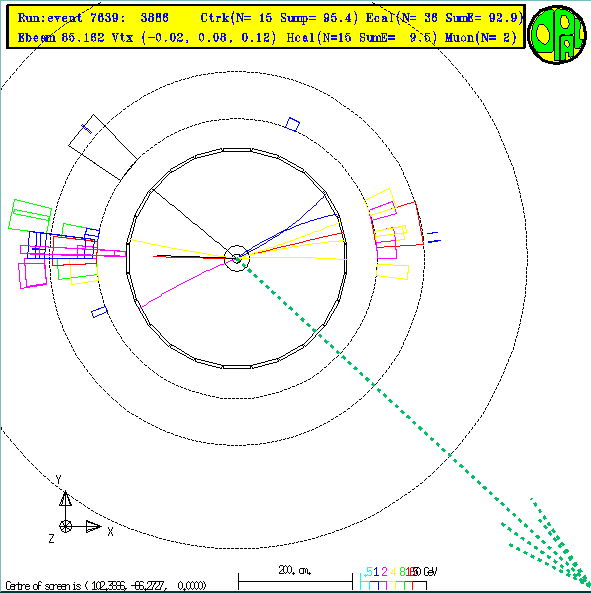Image resolution: width=591 pixels, height=593 pixels.
Task: Select the Ebeam Vtx text line in the header
Action: [x=267, y=37]
